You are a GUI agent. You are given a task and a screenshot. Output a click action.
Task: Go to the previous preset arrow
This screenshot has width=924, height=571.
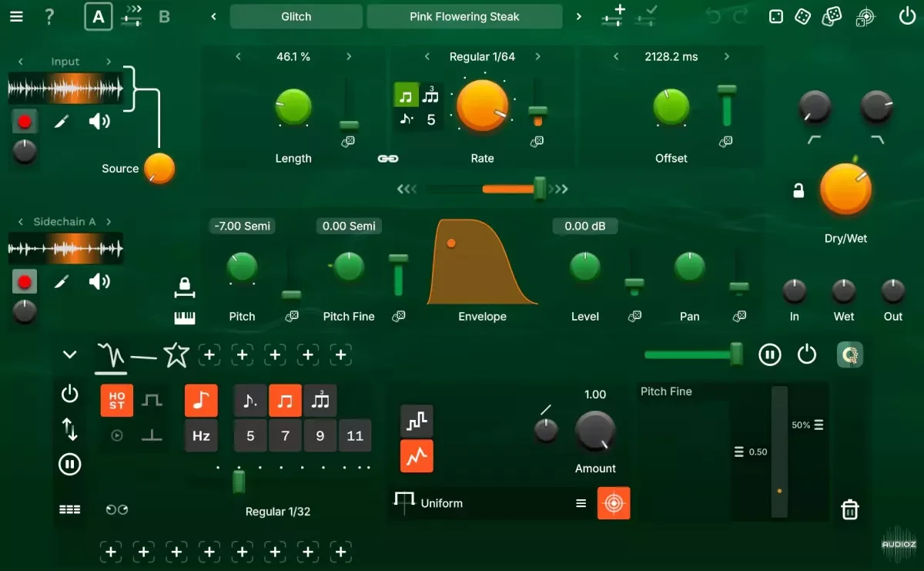point(214,16)
